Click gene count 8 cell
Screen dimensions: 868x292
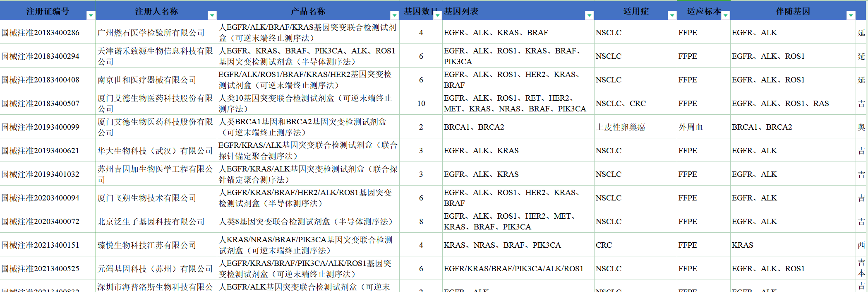click(421, 221)
